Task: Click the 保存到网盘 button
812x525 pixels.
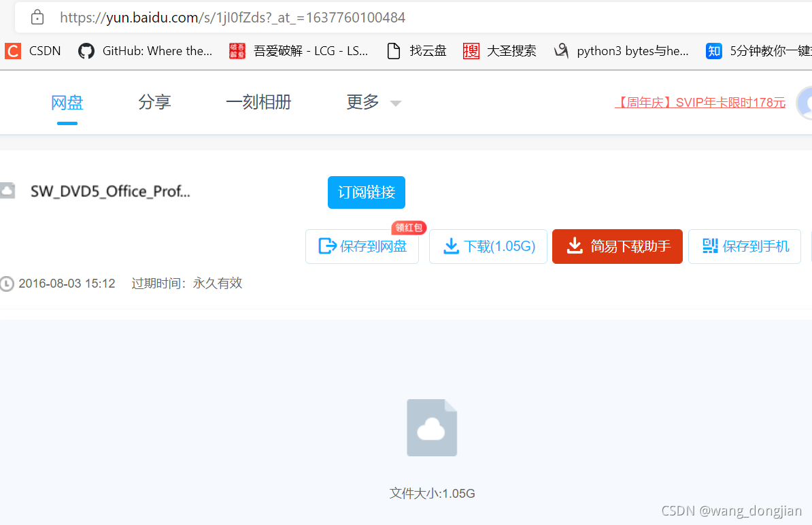Action: (362, 246)
